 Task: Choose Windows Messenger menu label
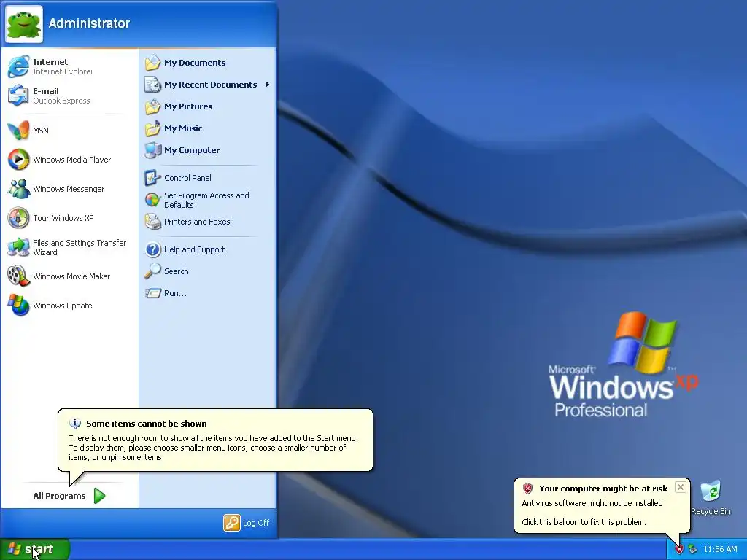[69, 189]
